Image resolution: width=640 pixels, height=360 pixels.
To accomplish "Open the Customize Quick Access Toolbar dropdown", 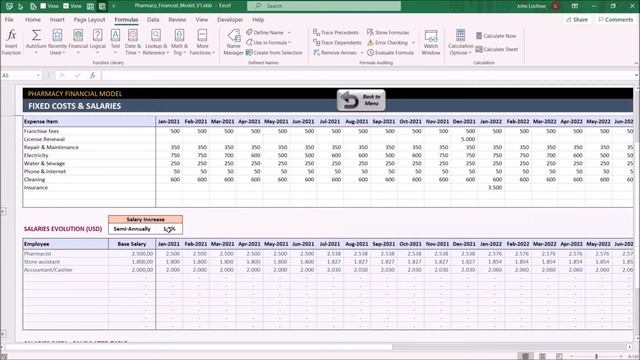I will [114, 6].
